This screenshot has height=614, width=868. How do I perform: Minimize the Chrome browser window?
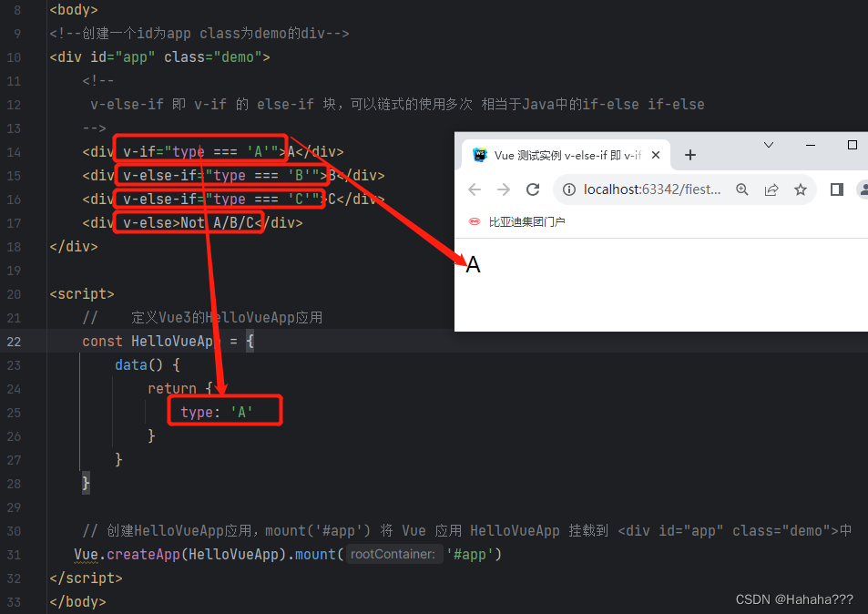point(811,145)
